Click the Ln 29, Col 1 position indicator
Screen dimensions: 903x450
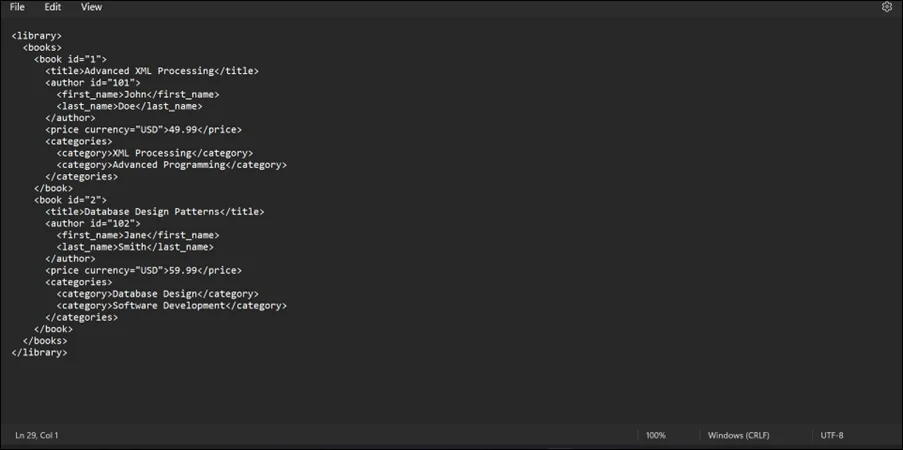pos(37,436)
